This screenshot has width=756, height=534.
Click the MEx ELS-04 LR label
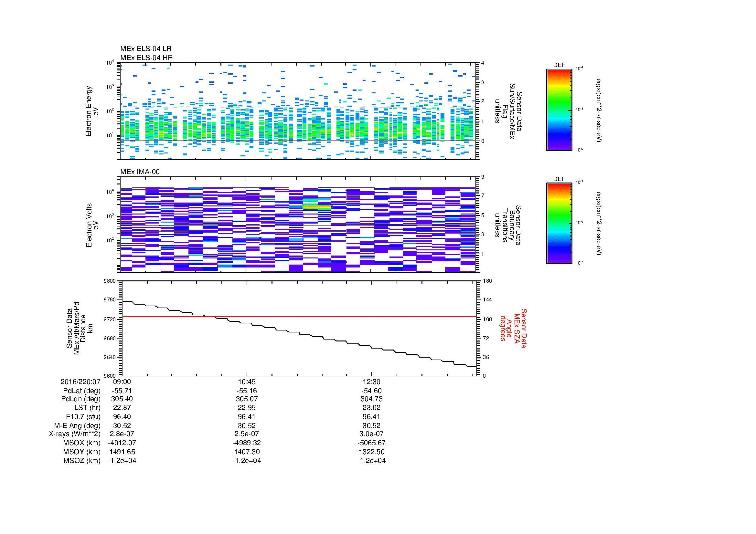146,49
